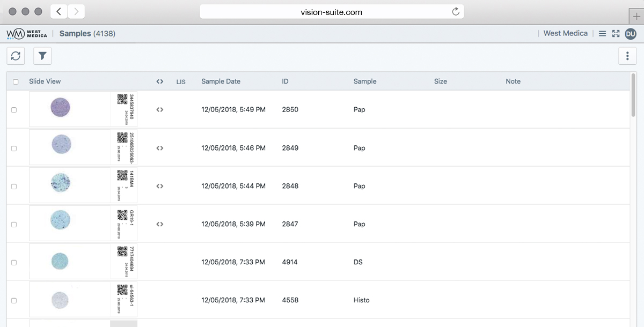The height and width of the screenshot is (327, 644).
Task: Click the ID value 4914
Action: pyautogui.click(x=290, y=262)
